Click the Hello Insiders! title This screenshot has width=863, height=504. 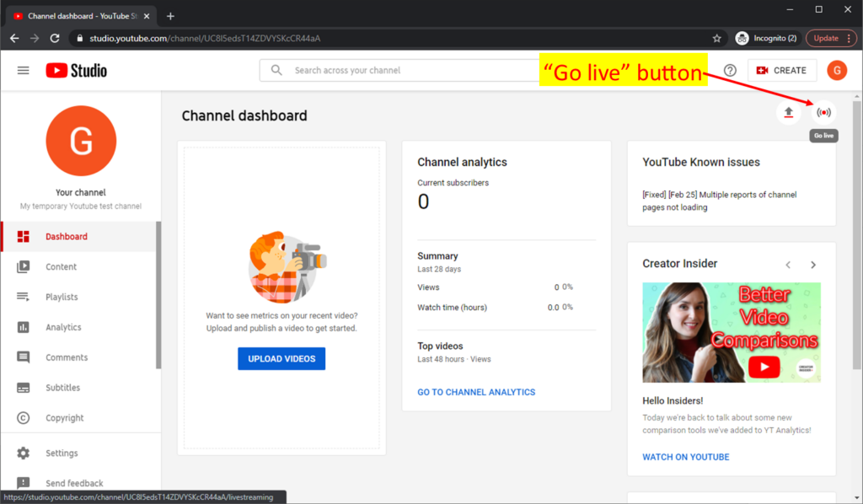tap(673, 401)
